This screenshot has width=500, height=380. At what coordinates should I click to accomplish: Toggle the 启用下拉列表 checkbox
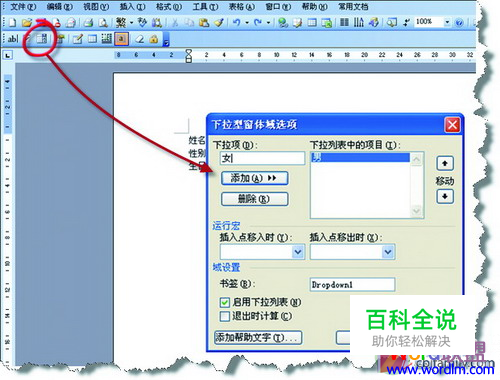[x=225, y=302]
